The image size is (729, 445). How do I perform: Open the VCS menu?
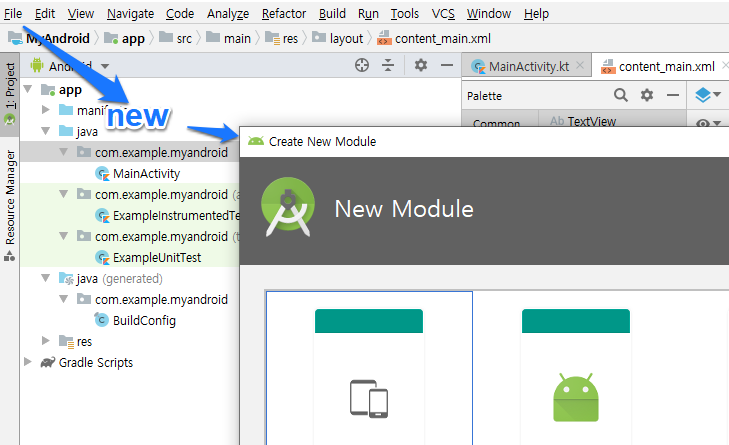443,14
